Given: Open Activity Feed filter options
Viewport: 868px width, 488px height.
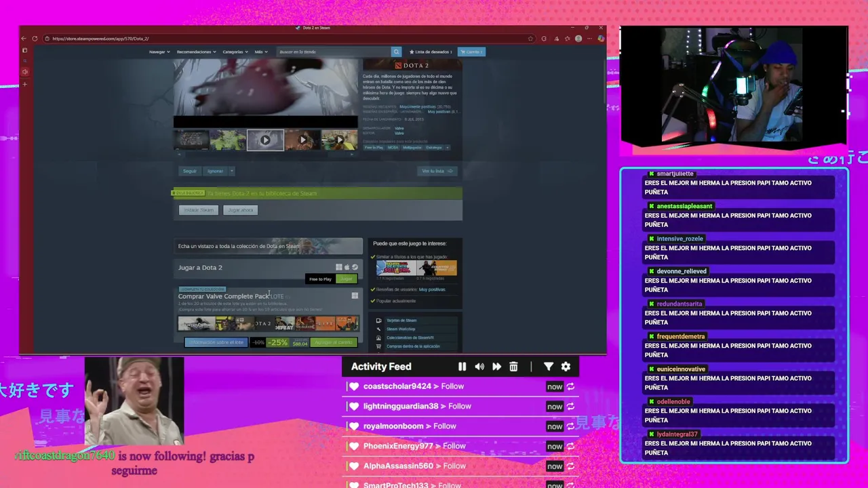Looking at the screenshot, I should click(x=549, y=367).
